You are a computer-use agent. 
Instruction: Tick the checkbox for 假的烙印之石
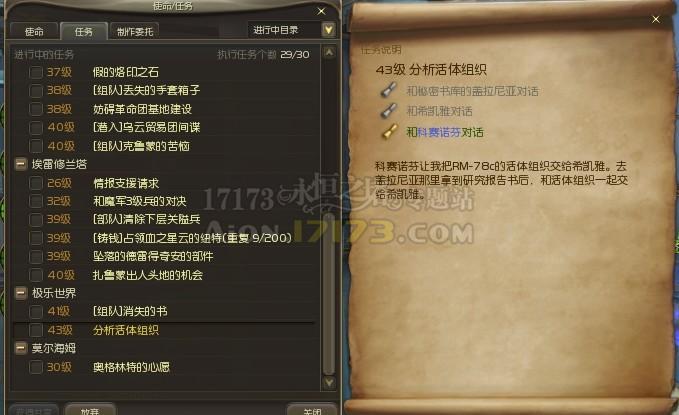[36, 72]
